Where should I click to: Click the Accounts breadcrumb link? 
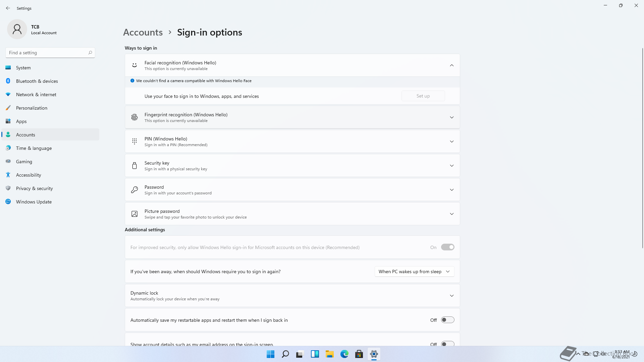click(x=143, y=32)
